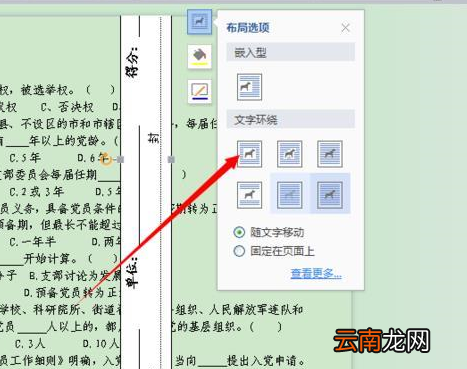Click the answer option C、否决权
The image size is (467, 369).
67,107
